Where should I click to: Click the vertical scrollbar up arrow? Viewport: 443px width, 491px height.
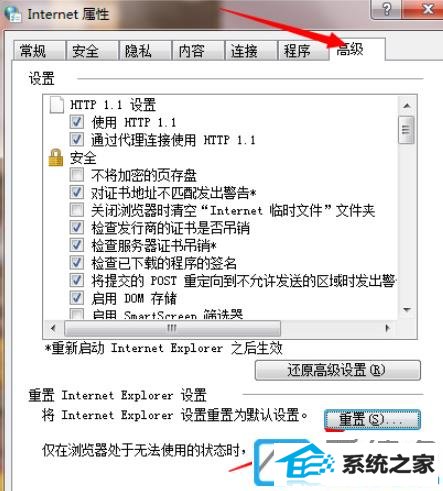click(x=406, y=106)
